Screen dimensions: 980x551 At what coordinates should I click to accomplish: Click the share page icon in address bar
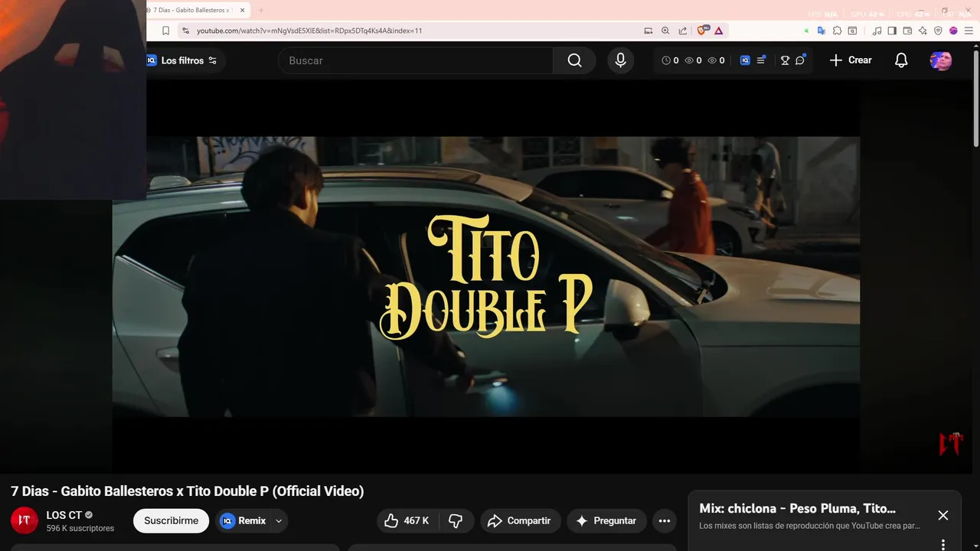tap(682, 31)
